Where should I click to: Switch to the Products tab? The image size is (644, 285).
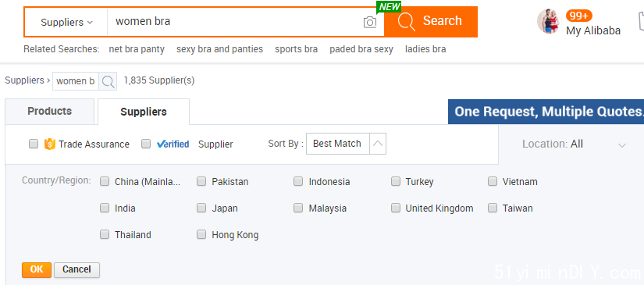50,112
